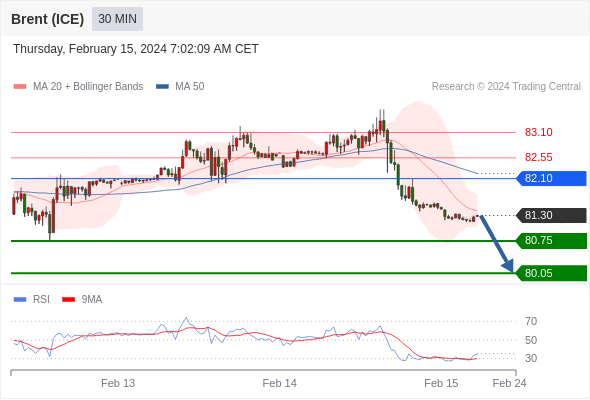Viewport: 590px width, 400px height.
Task: Click the RSI 30 level label
Action: click(531, 358)
